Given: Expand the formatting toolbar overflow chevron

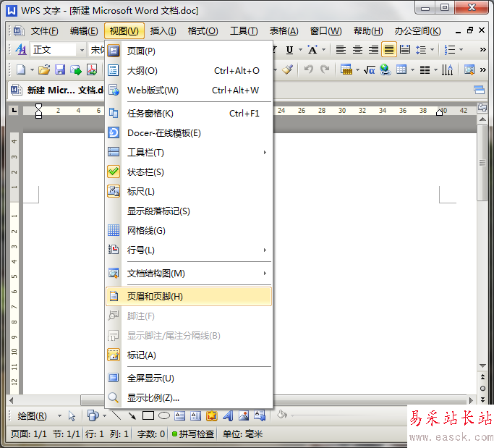Looking at the screenshot, I should point(482,49).
